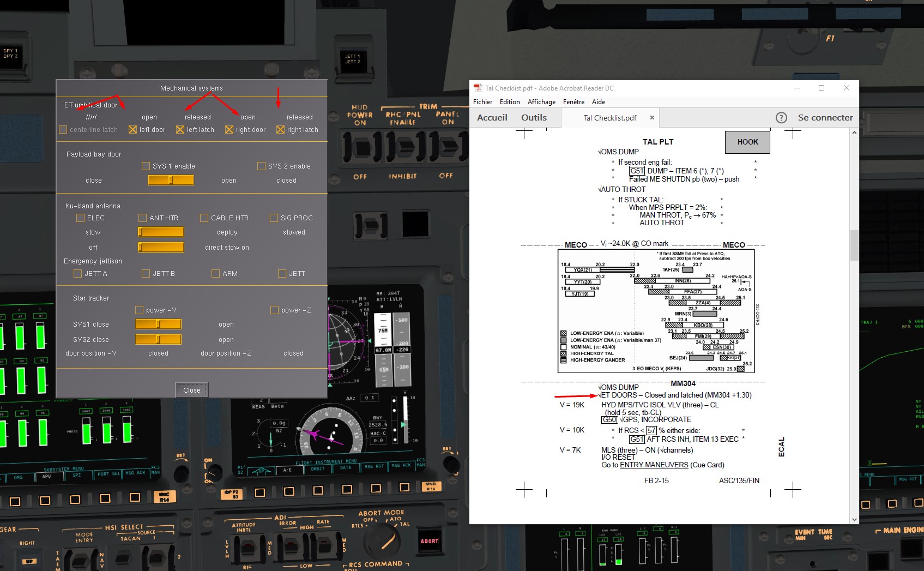924x571 pixels.
Task: Push center display's MSG ACK bezel button
Action: 404,487
